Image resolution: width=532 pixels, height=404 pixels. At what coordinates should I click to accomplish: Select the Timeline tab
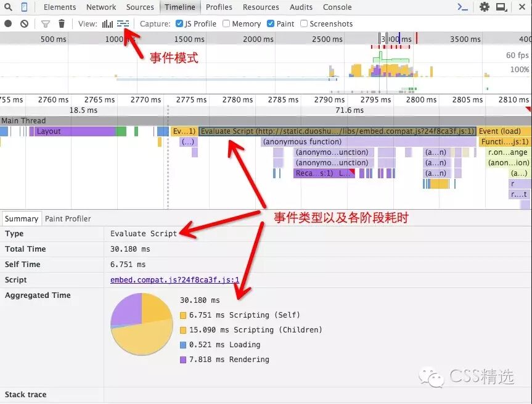coord(180,7)
